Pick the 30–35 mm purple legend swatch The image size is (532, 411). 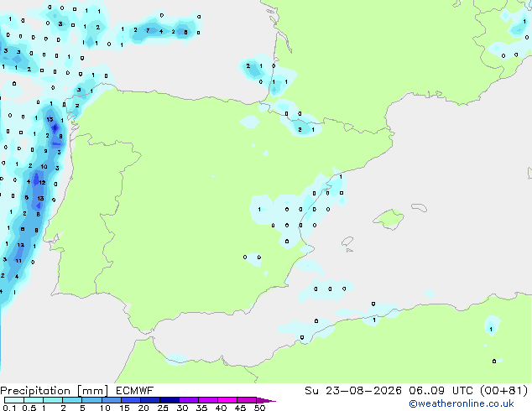point(189,400)
